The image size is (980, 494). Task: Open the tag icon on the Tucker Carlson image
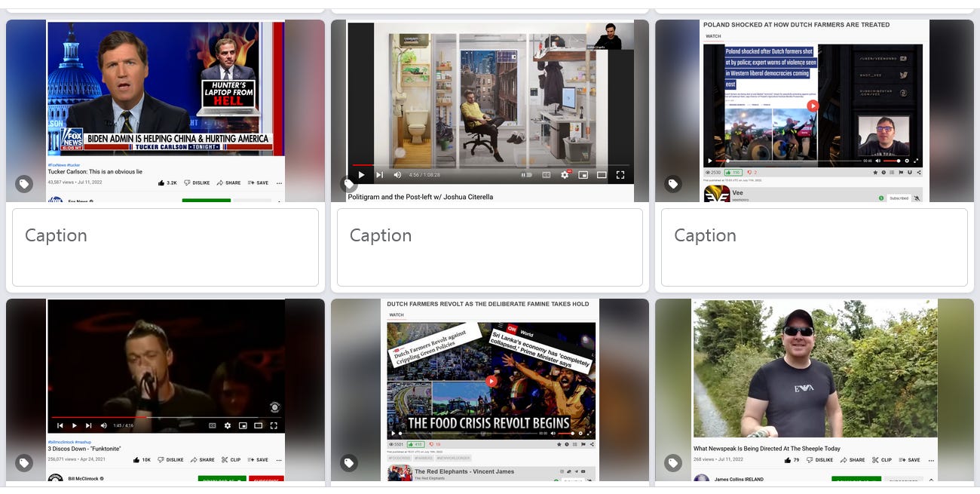(x=24, y=184)
